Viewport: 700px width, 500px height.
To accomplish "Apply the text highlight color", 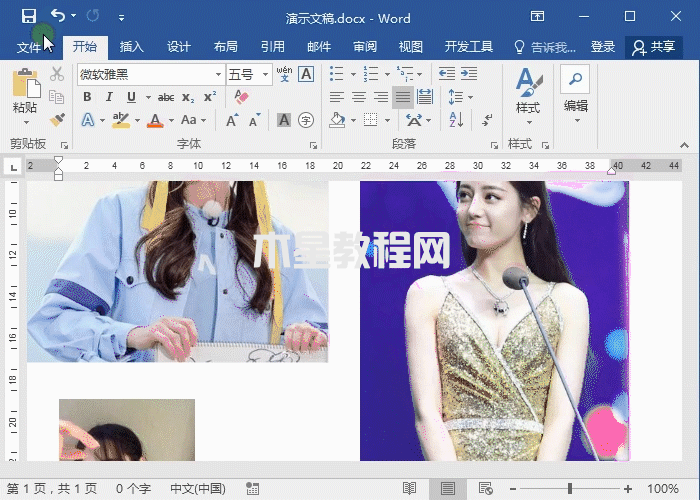I will pos(121,120).
